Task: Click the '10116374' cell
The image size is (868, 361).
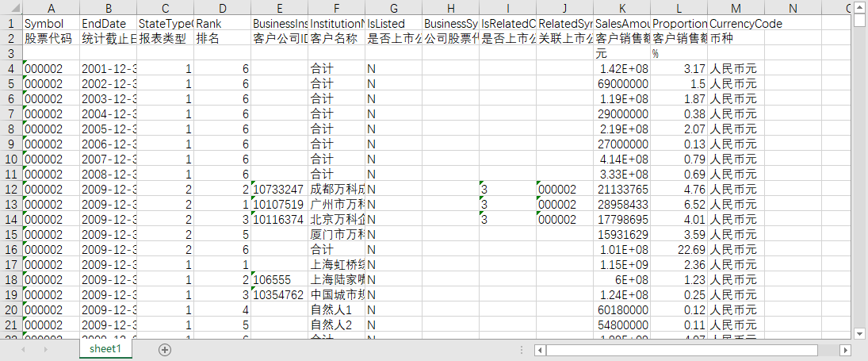Action: (280, 218)
